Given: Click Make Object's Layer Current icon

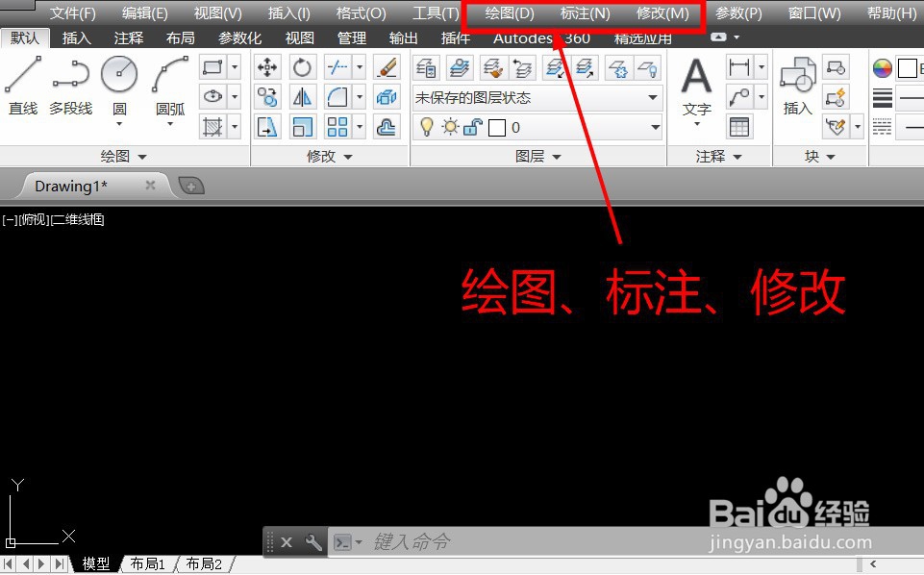Looking at the screenshot, I should point(460,67).
